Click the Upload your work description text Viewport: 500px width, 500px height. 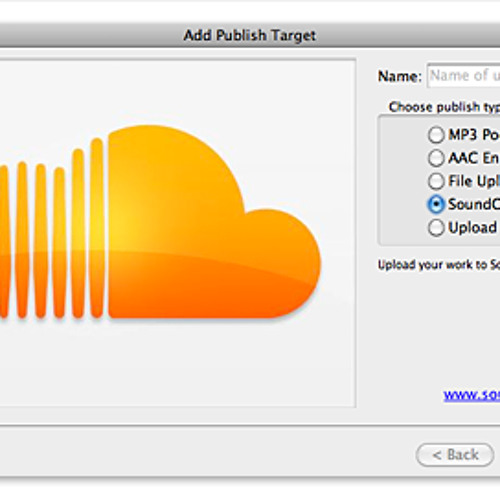pos(439,265)
